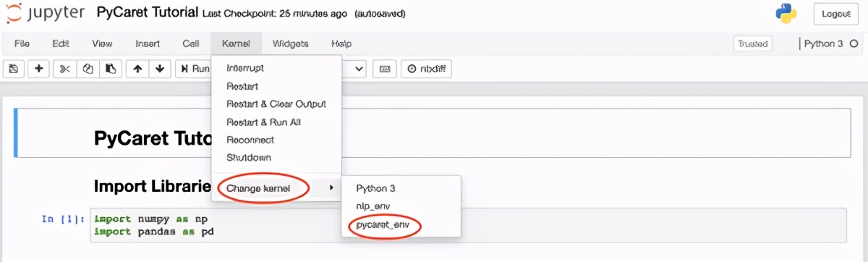Click the Logout button

tap(835, 14)
